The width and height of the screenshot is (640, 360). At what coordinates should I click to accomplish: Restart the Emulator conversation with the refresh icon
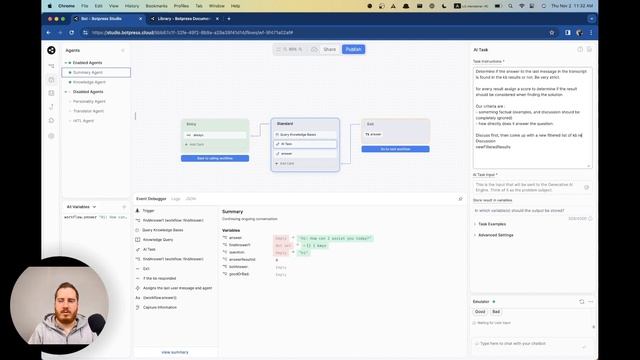click(582, 302)
